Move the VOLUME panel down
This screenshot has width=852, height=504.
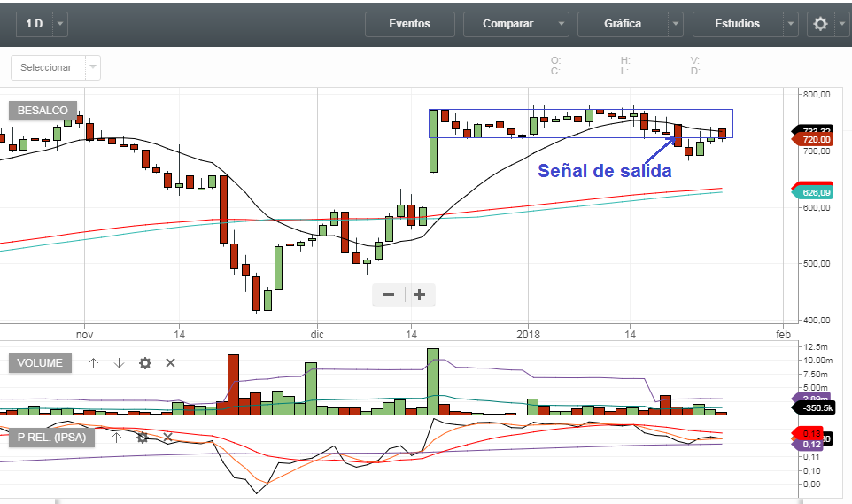tap(119, 363)
